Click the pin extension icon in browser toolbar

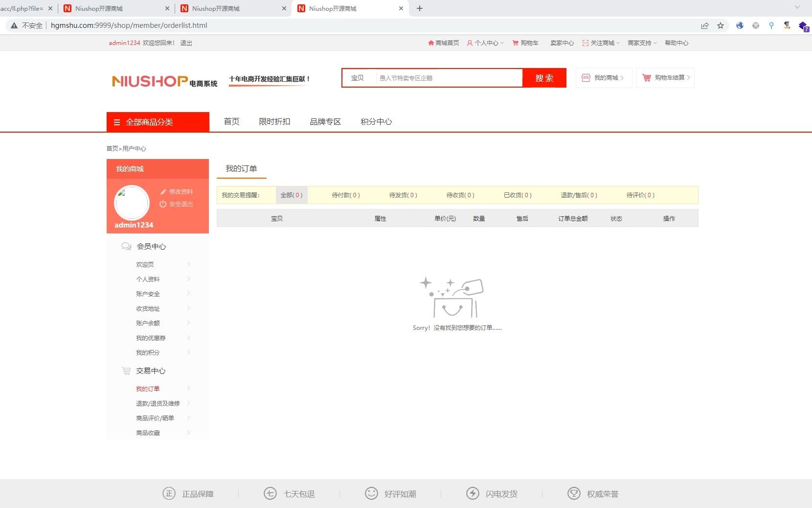coord(771,25)
